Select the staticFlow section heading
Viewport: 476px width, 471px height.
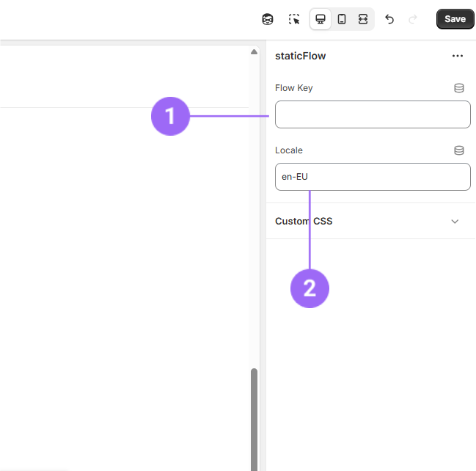[x=301, y=56]
